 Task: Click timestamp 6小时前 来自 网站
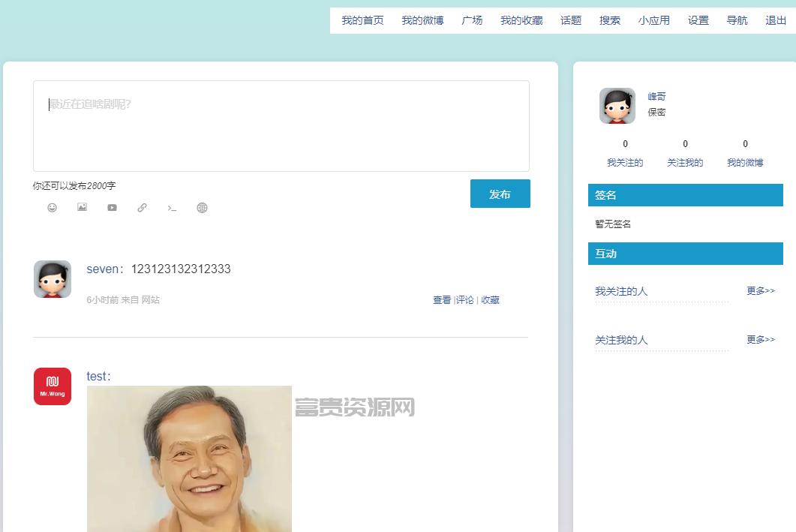(123, 300)
